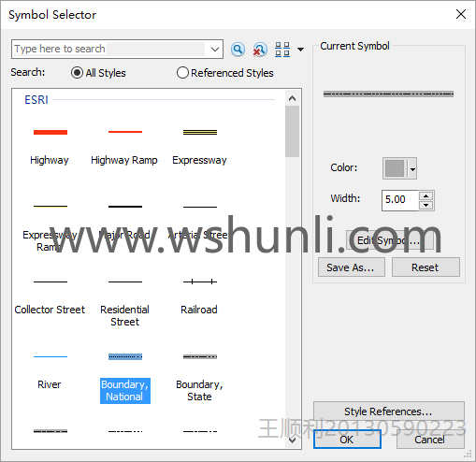The width and height of the screenshot is (476, 462).
Task: Click the Cancel button
Action: [x=430, y=440]
